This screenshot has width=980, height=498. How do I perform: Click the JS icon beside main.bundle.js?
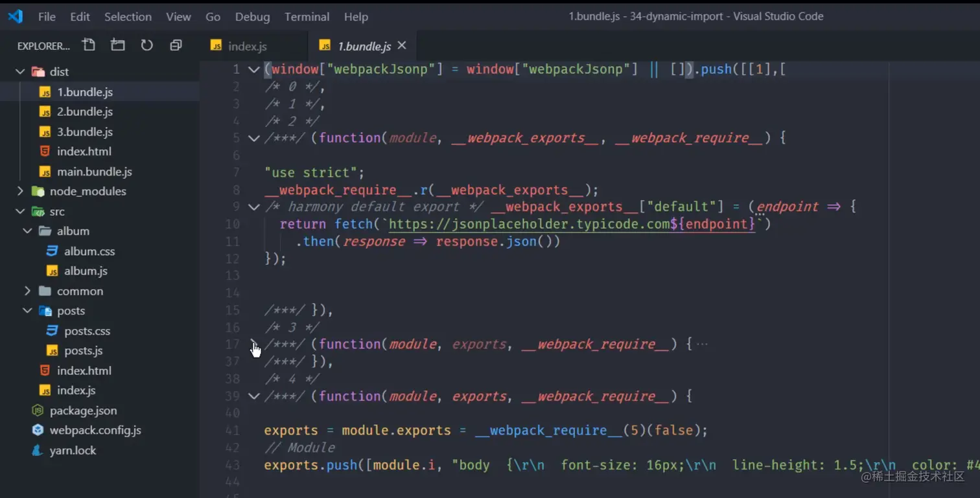(45, 172)
